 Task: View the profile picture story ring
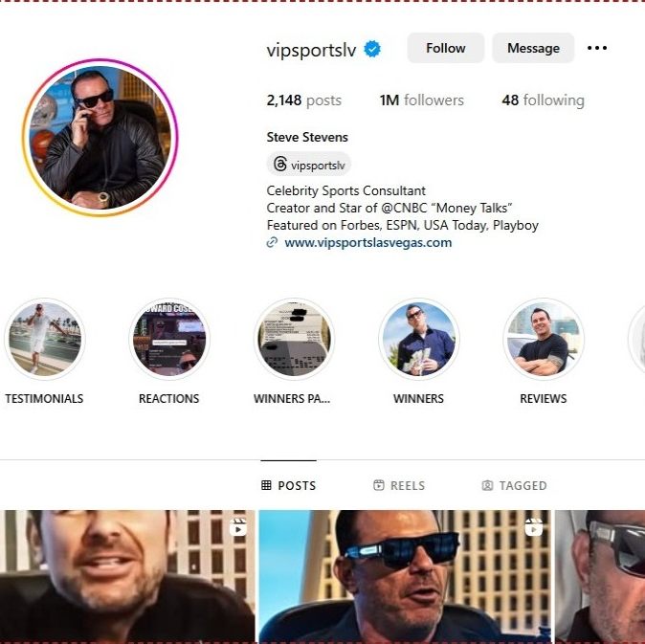100,138
